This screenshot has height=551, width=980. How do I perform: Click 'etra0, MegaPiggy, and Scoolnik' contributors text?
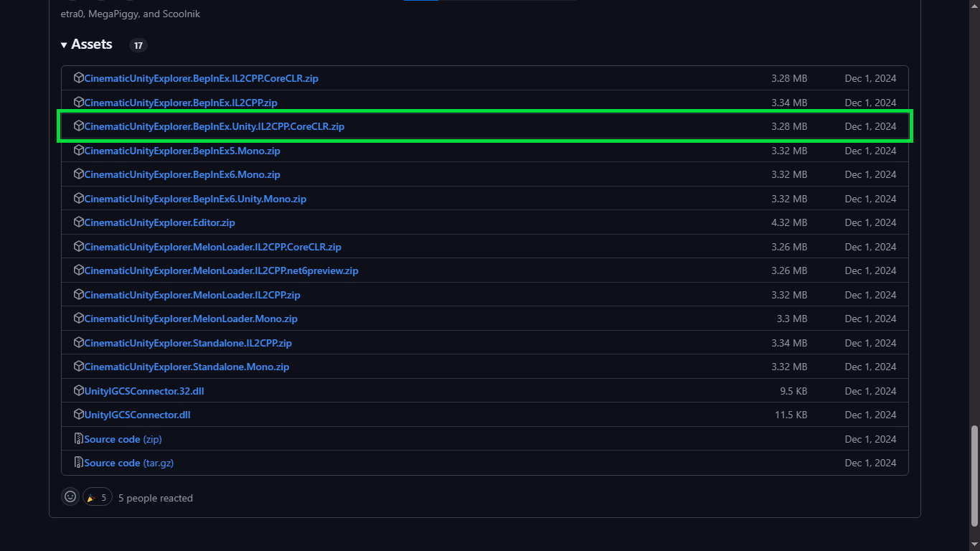131,14
